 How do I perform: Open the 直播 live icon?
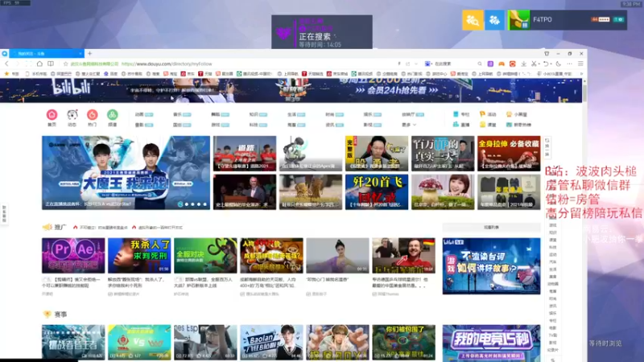tap(456, 125)
